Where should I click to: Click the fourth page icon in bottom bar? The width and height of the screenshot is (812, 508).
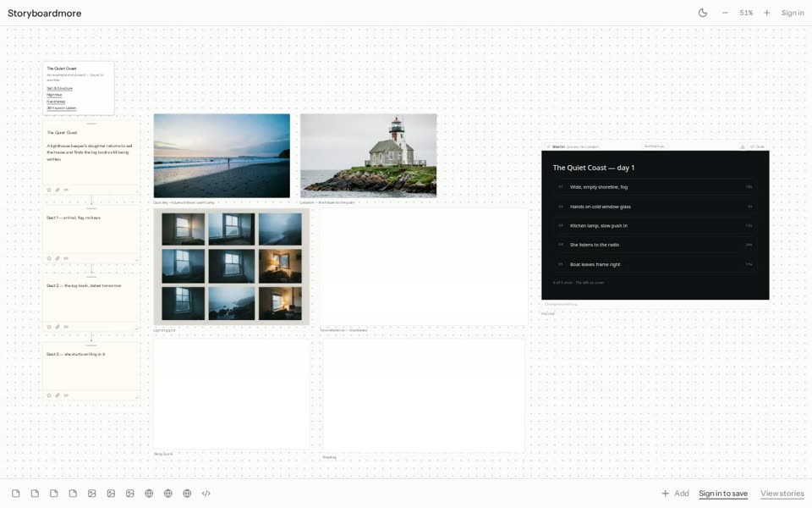click(x=73, y=494)
